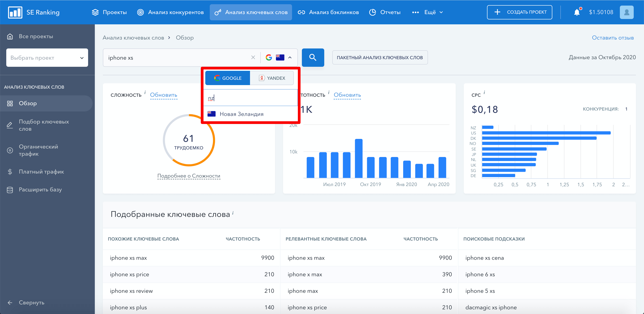Click the SE Ranking logo icon
The image size is (644, 314).
click(15, 12)
